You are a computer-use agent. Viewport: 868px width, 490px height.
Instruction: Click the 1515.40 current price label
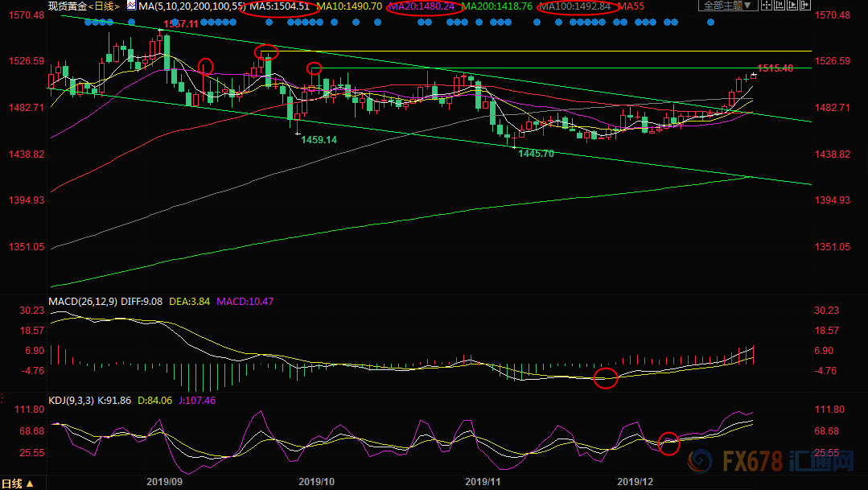point(775,68)
